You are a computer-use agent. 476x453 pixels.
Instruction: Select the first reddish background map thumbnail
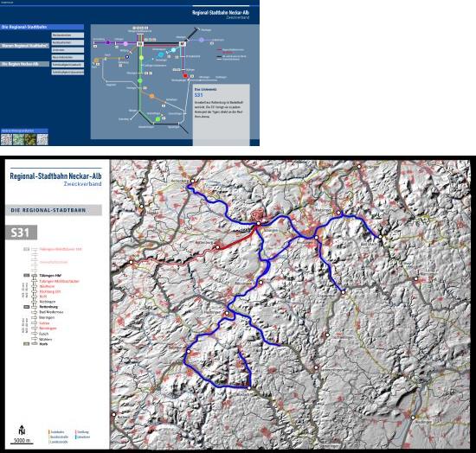[6, 139]
